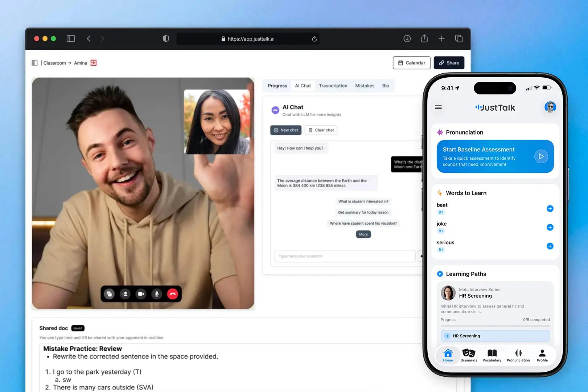Click the Share button
The height and width of the screenshot is (392, 588).
[x=449, y=63]
